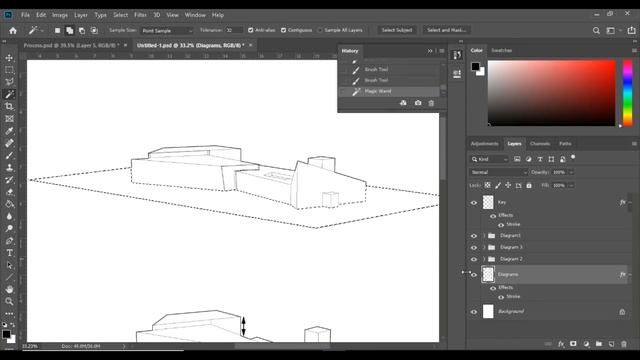Toggle the Anti-alias checkbox
The height and width of the screenshot is (360, 640).
coord(251,30)
